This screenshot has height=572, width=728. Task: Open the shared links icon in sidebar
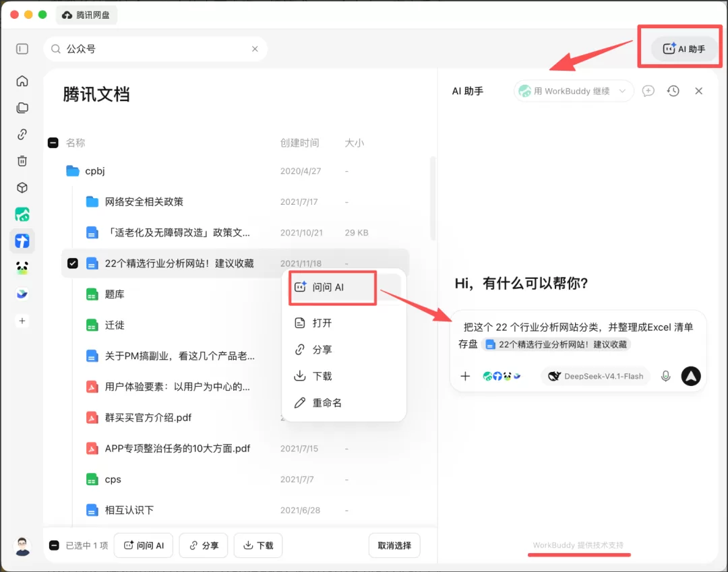pyautogui.click(x=22, y=135)
